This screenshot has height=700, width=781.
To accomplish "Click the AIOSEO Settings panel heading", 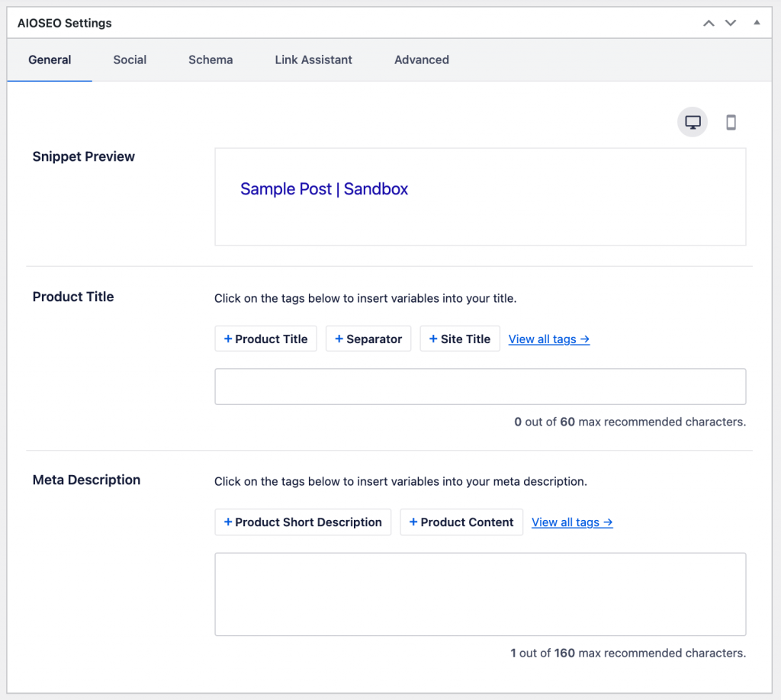I will pyautogui.click(x=65, y=23).
